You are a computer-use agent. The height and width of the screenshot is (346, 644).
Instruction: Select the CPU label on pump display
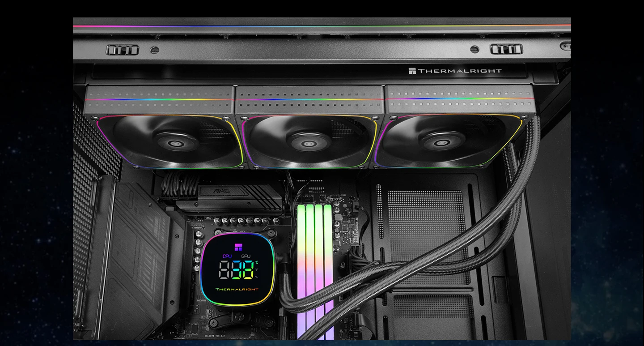pos(228,256)
